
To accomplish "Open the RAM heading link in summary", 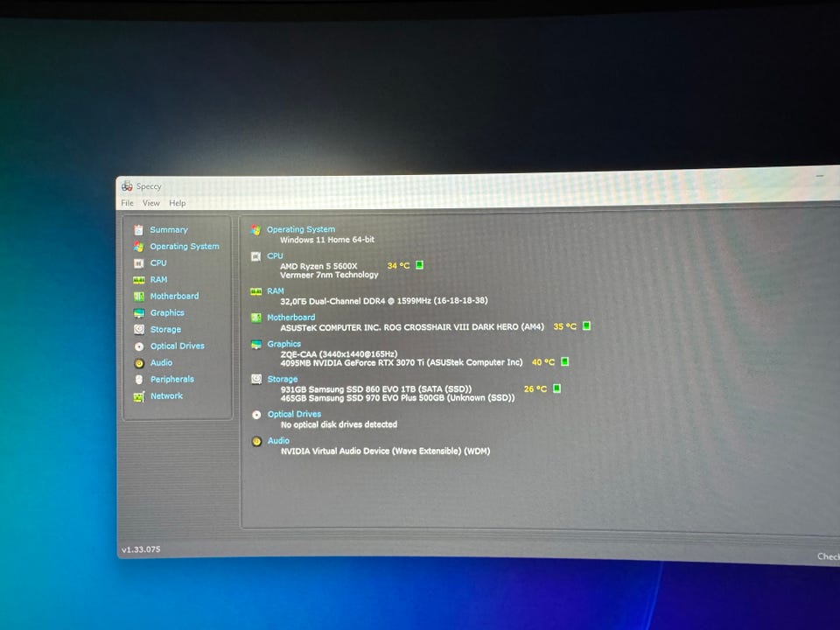I will 276,290.
